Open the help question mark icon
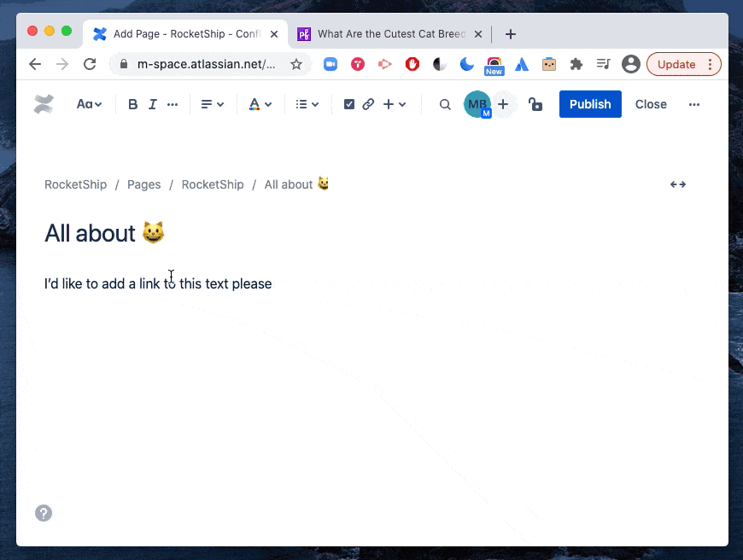The height and width of the screenshot is (560, 743). pyautogui.click(x=43, y=513)
